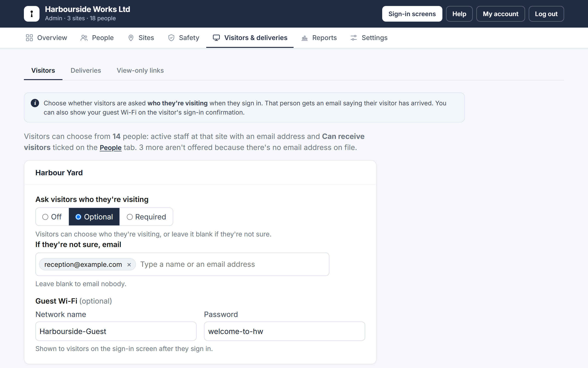This screenshot has height=368, width=588.
Task: Select the Visitors sub-tab
Action: 43,71
